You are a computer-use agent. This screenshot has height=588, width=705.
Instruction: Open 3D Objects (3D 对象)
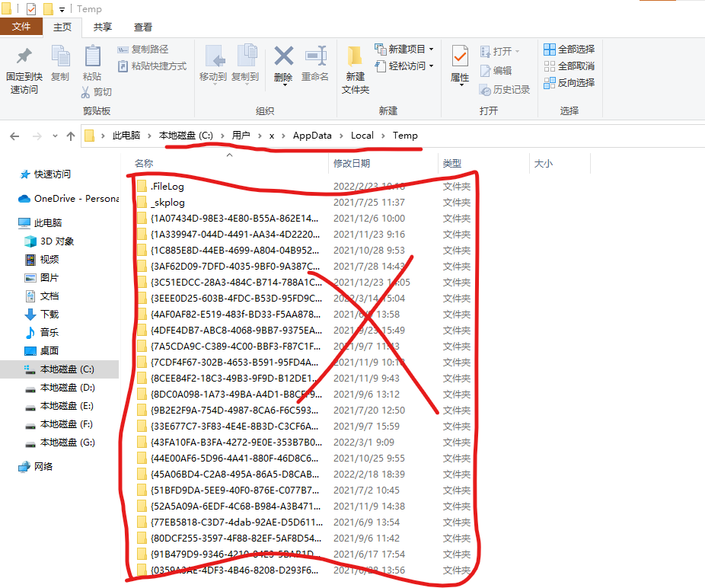tap(49, 241)
